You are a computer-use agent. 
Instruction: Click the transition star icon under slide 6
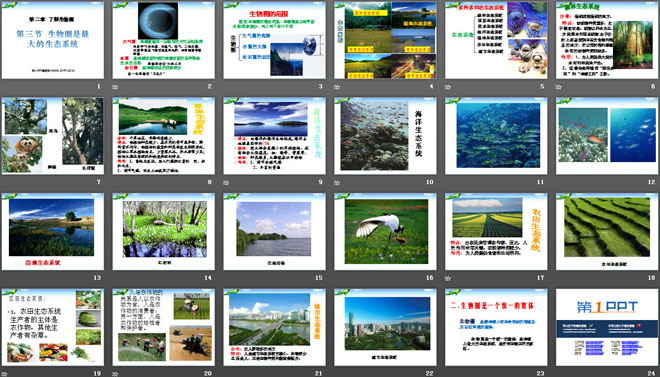pyautogui.click(x=559, y=87)
